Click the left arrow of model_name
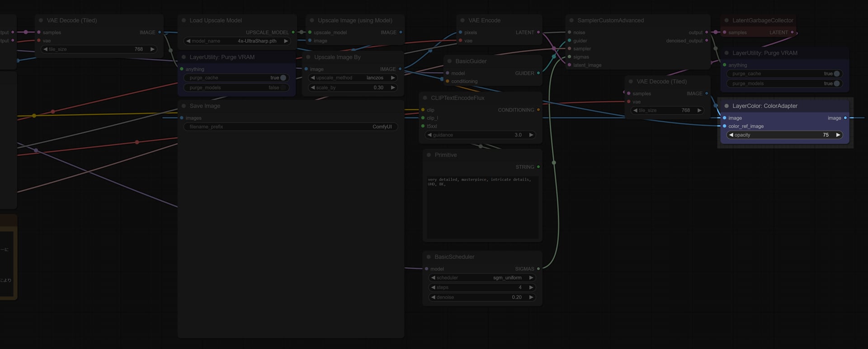Viewport: 868px width, 349px height. 188,41
